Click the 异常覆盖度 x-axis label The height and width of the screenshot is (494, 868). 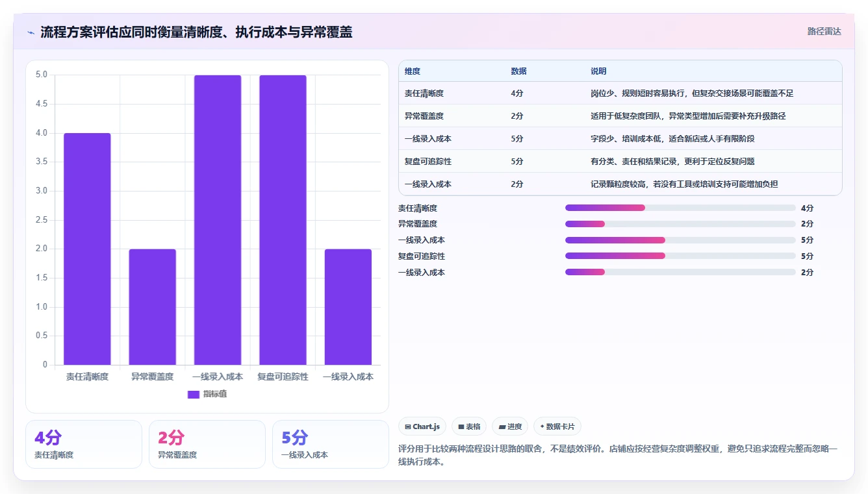pos(153,377)
